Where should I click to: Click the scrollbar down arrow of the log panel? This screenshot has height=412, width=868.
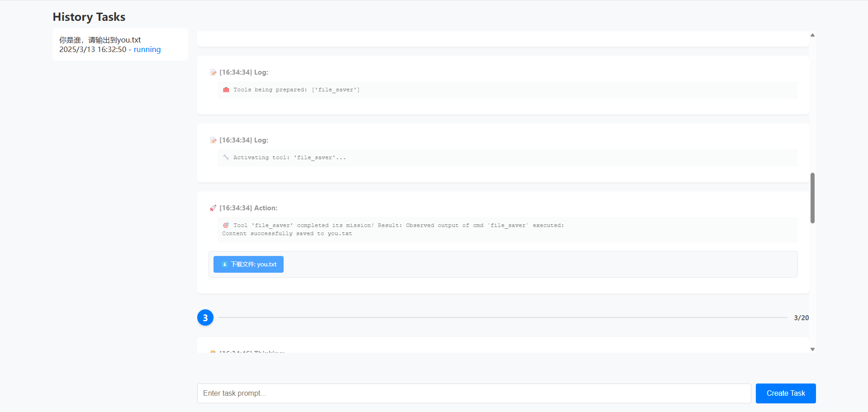point(812,349)
